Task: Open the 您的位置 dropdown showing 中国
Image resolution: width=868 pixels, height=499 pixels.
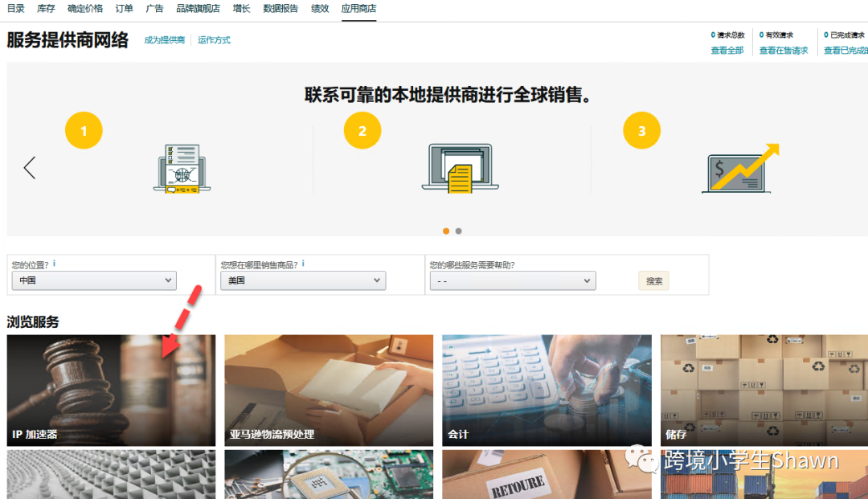Action: tap(93, 280)
